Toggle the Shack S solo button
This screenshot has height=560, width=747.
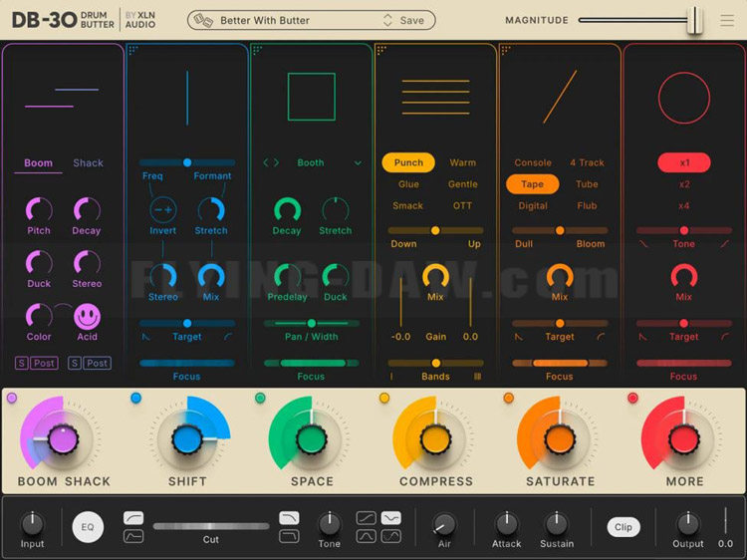click(x=74, y=363)
